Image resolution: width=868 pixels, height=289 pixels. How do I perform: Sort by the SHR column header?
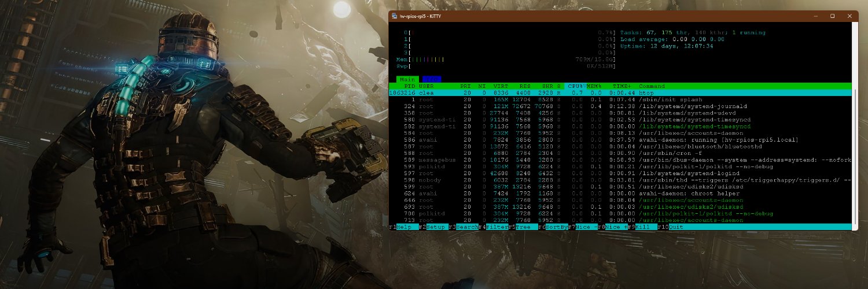point(549,86)
